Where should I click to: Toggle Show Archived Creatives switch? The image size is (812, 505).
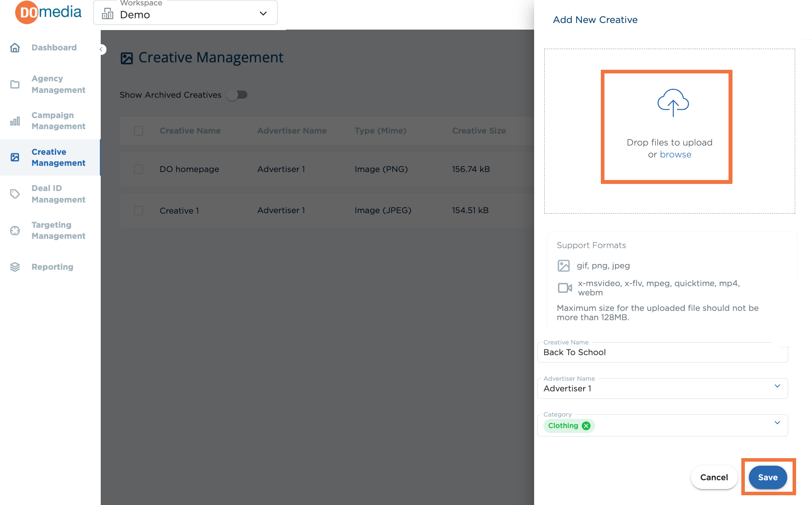pos(237,95)
